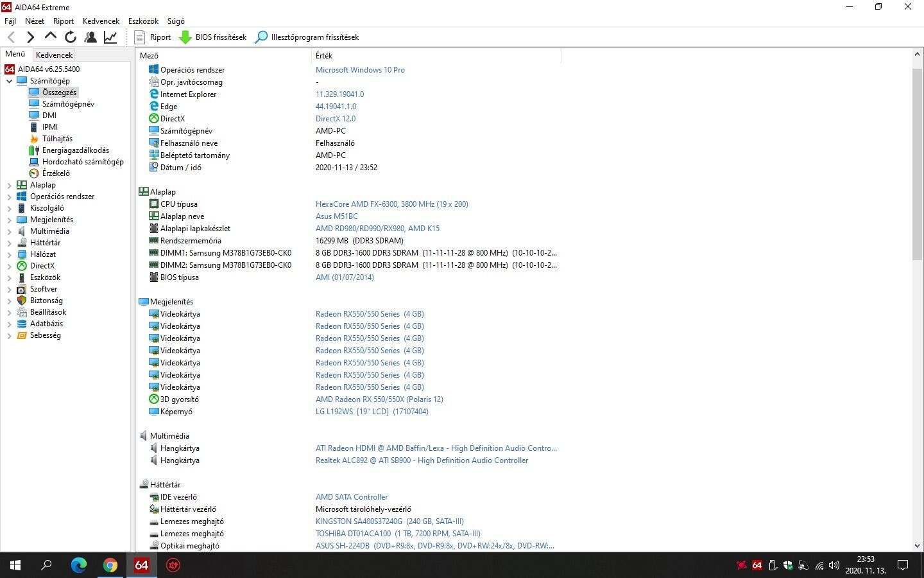Open AMI (01/07/2014) BIOS link
This screenshot has height=578, width=924.
[x=345, y=277]
